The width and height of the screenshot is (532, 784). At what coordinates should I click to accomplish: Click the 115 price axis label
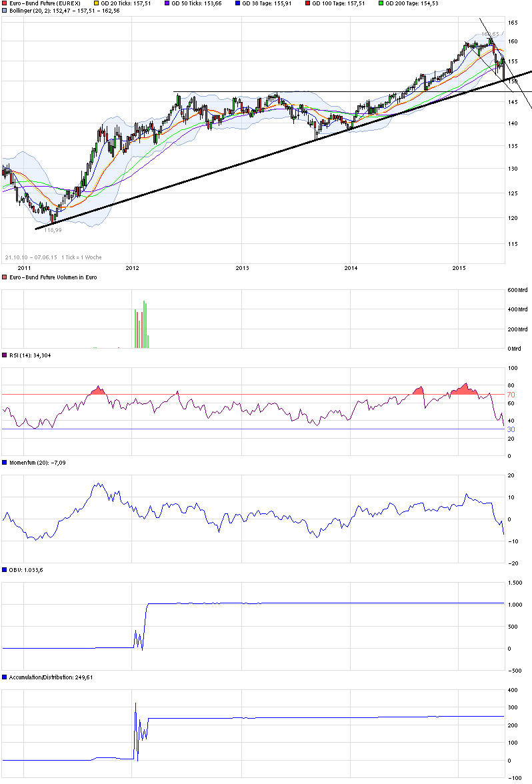point(513,244)
